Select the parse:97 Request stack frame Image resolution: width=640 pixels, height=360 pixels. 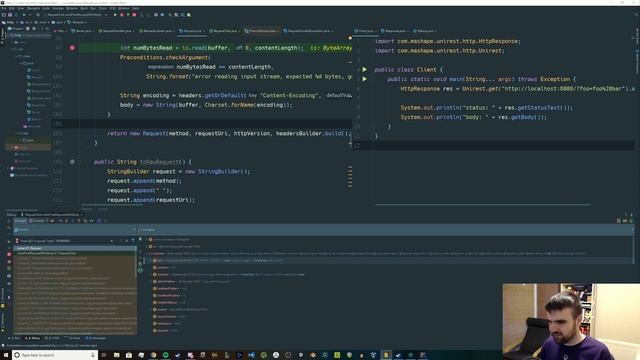(75, 248)
